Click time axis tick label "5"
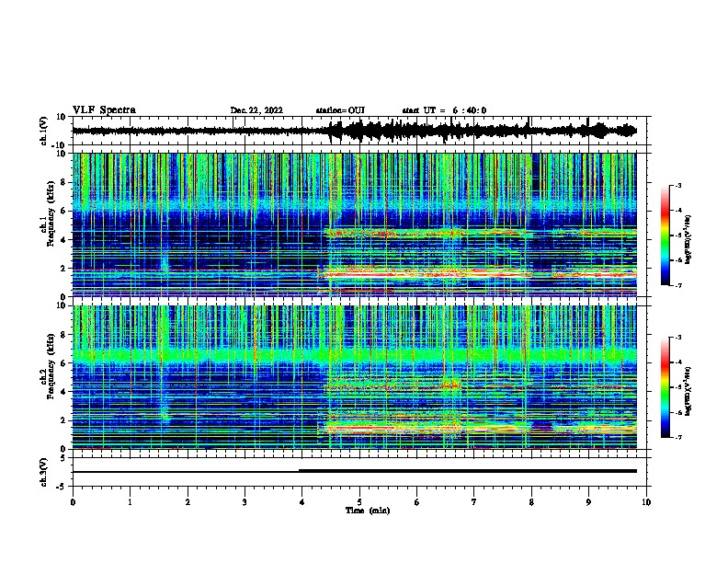728x563 pixels. tap(359, 502)
